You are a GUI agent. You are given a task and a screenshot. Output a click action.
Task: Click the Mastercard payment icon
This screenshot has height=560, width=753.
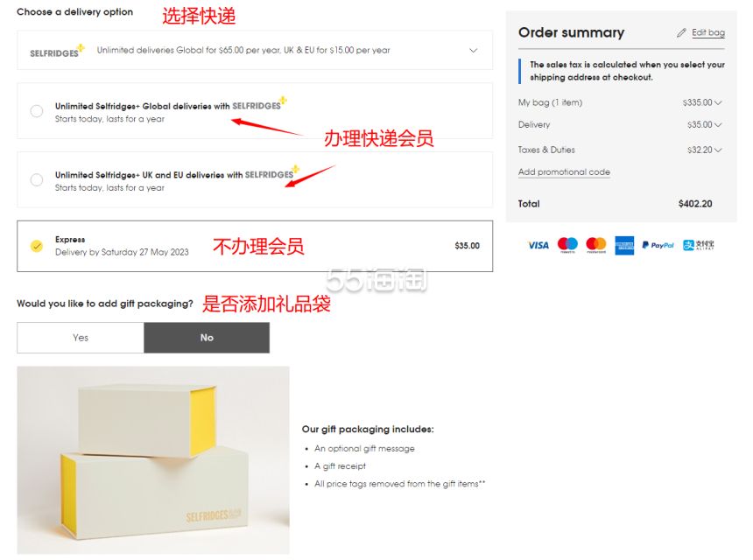[x=596, y=245]
